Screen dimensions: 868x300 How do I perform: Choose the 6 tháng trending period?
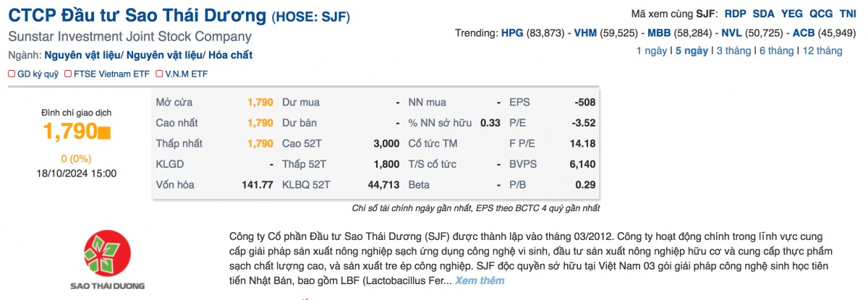(773, 51)
